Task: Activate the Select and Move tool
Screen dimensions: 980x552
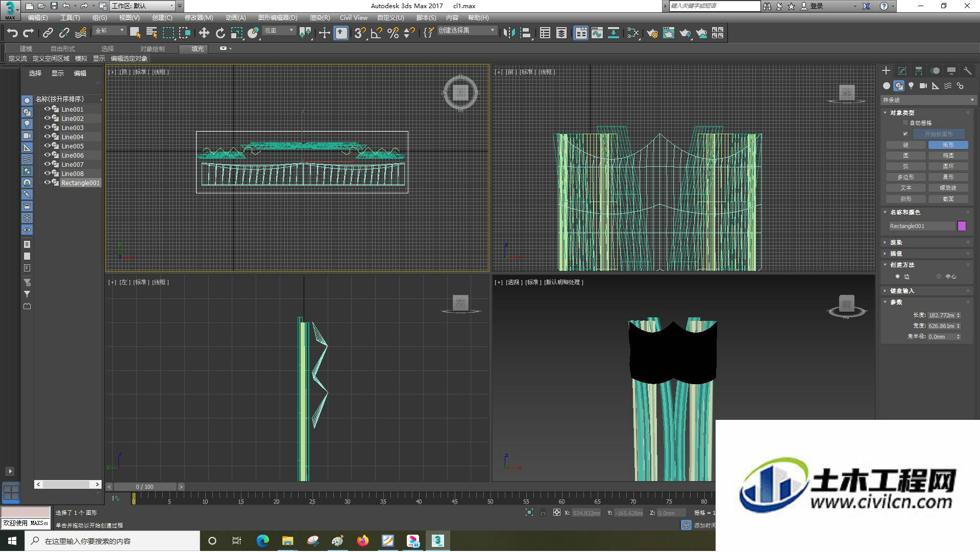Action: click(204, 33)
